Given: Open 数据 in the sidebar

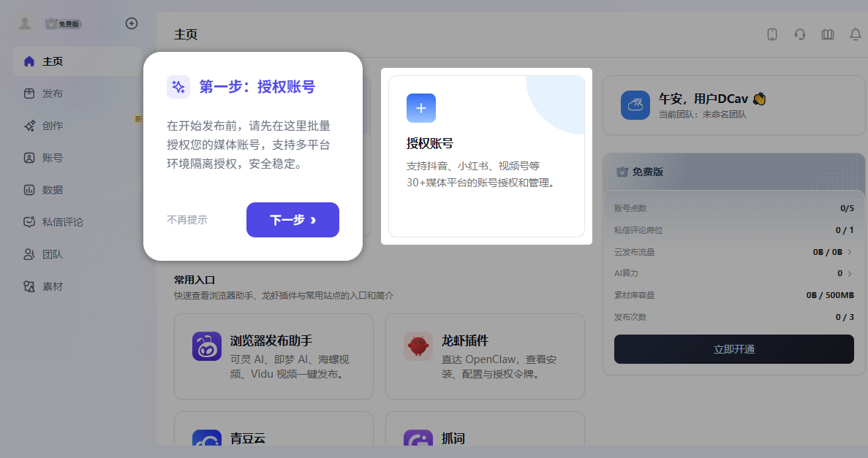Looking at the screenshot, I should [x=78, y=190].
